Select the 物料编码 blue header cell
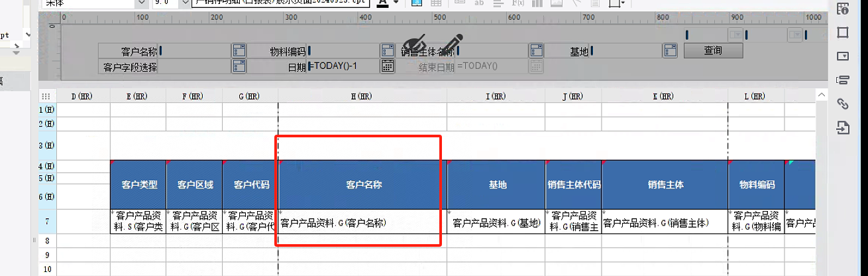The image size is (868, 276). pos(756,184)
